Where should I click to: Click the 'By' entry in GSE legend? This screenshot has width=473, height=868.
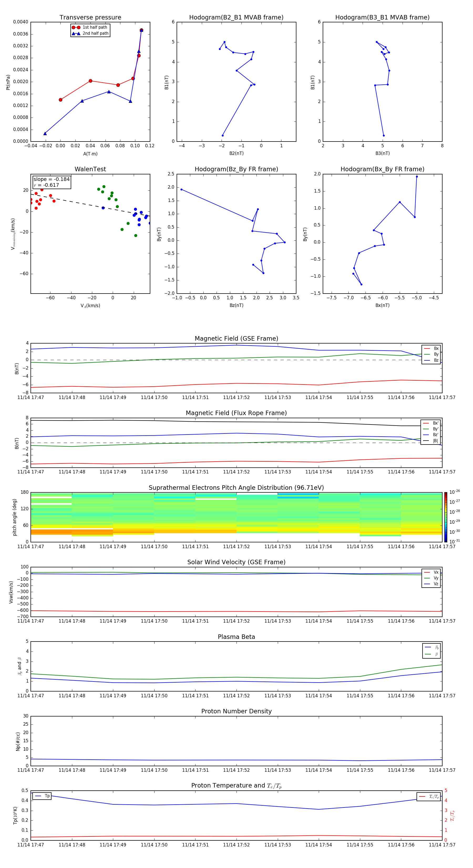(431, 354)
